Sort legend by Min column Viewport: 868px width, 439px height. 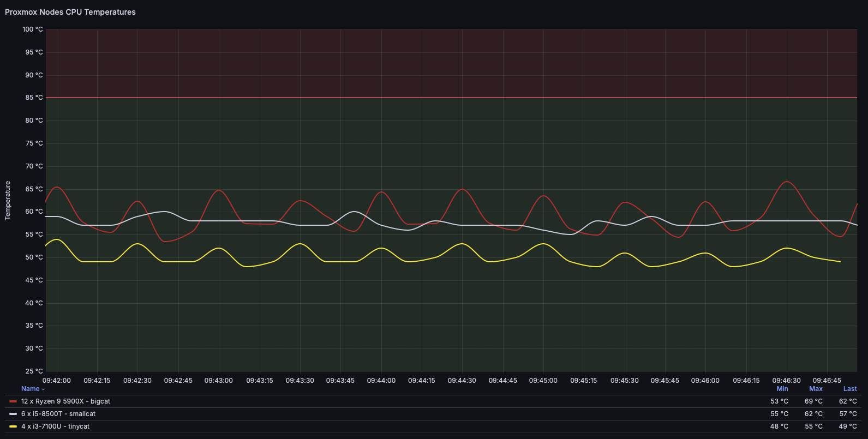click(782, 389)
